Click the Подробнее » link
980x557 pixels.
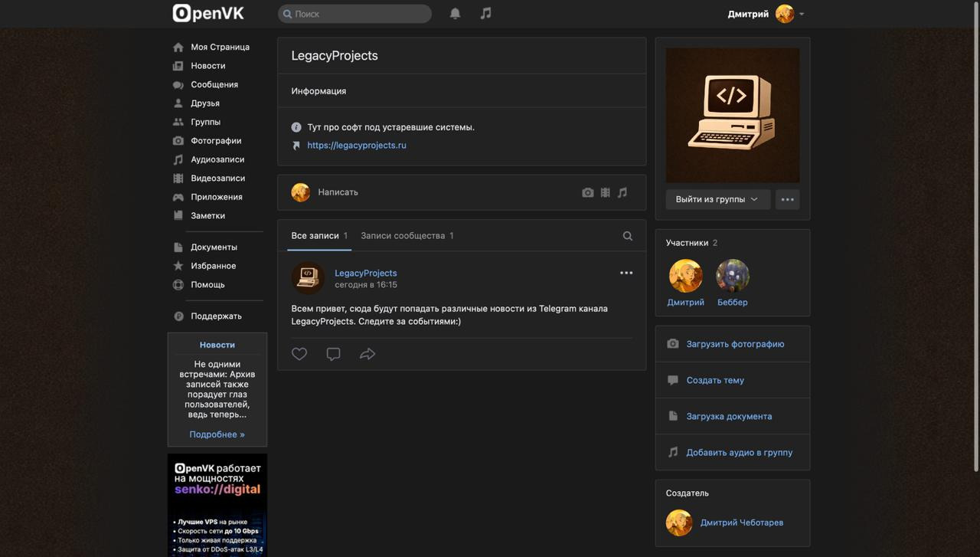pos(217,434)
